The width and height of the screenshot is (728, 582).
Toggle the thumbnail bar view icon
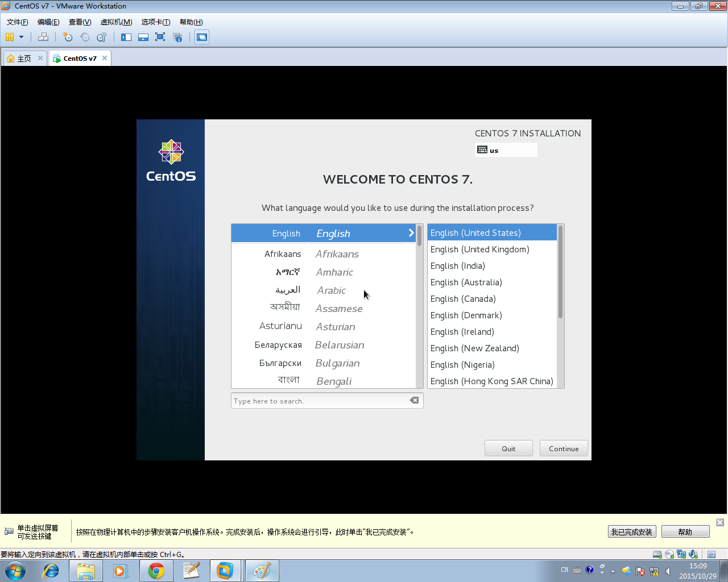coord(143,37)
